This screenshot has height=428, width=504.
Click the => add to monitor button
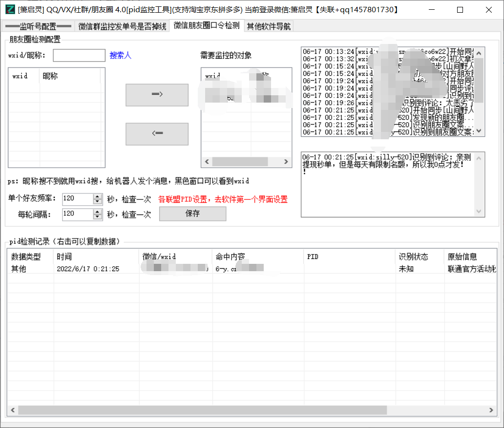[x=157, y=95]
